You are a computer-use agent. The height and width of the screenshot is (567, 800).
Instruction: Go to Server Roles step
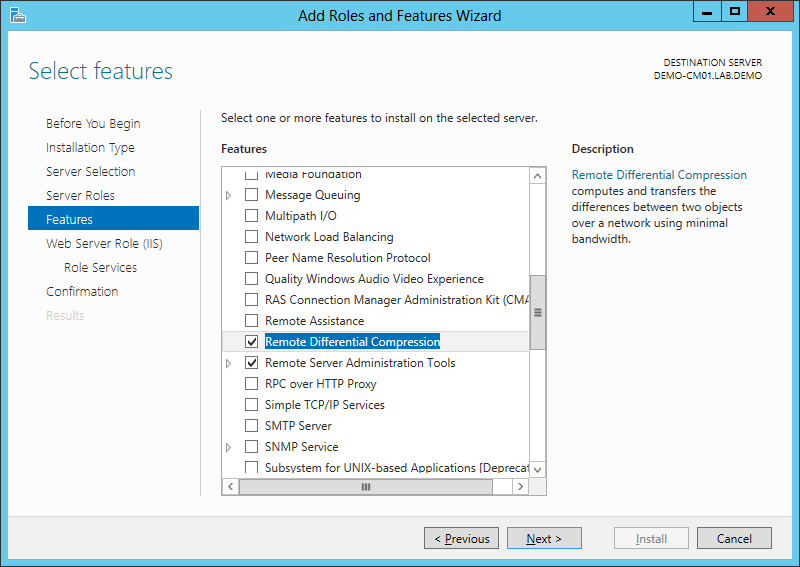[80, 195]
